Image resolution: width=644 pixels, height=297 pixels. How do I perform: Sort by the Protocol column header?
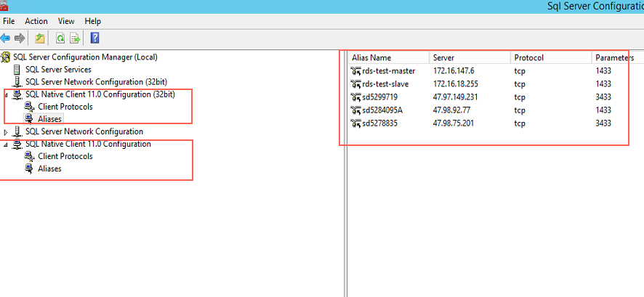[551, 58]
